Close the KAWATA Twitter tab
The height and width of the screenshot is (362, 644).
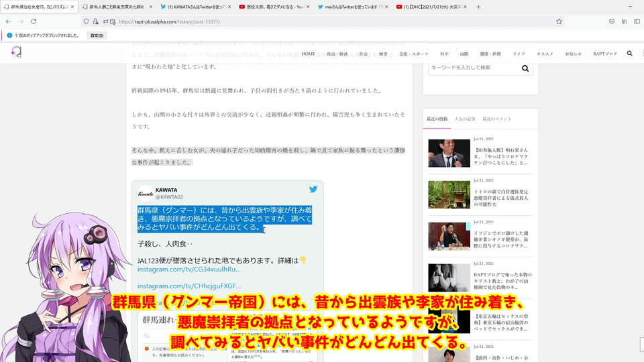point(229,7)
